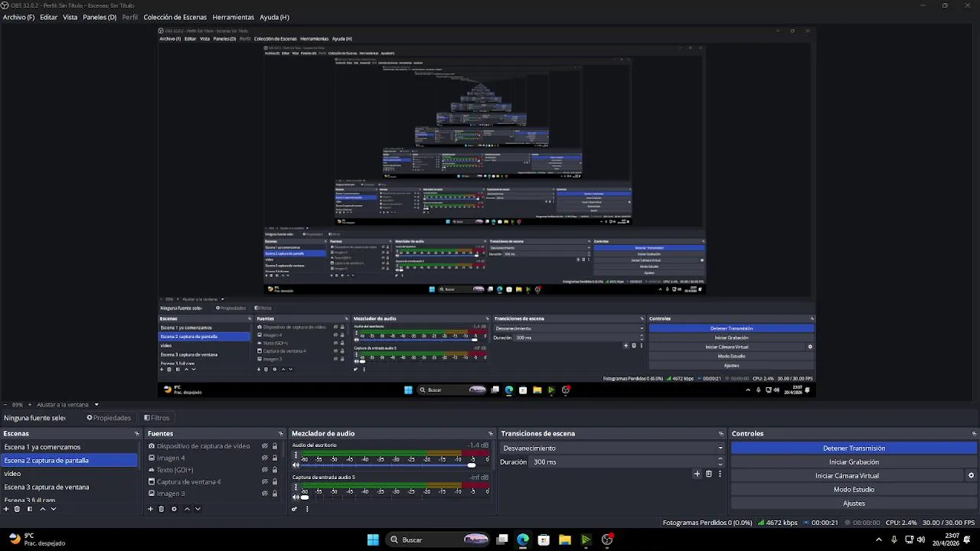Open Filtros button in source toolbar

click(x=156, y=418)
